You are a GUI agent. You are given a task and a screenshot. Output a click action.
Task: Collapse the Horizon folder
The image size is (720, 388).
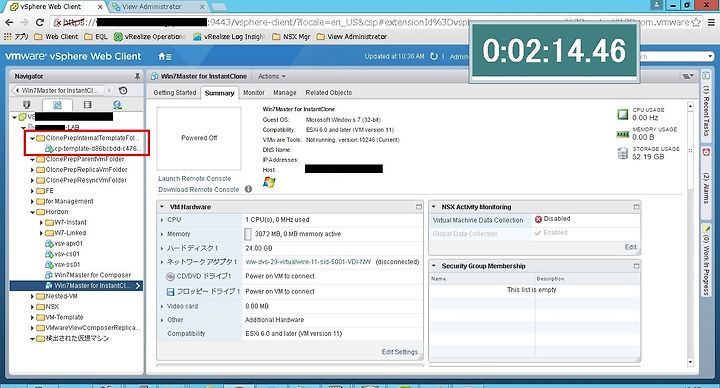(32, 212)
